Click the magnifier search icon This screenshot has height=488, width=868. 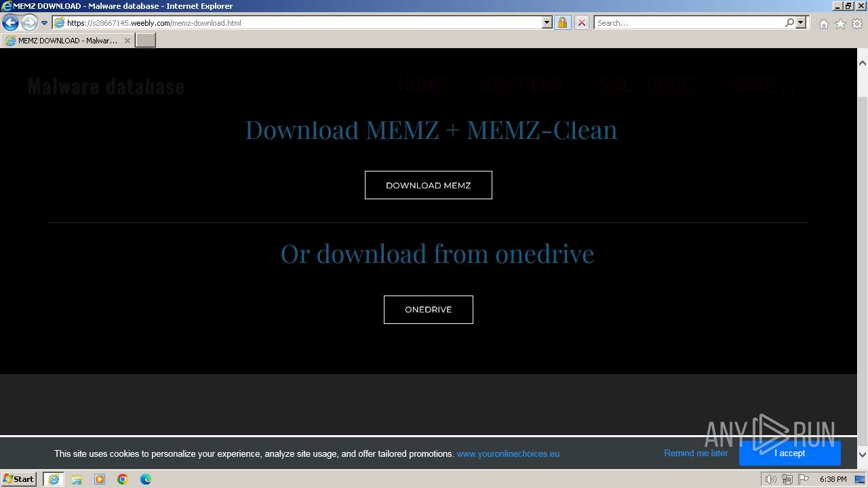(x=789, y=23)
